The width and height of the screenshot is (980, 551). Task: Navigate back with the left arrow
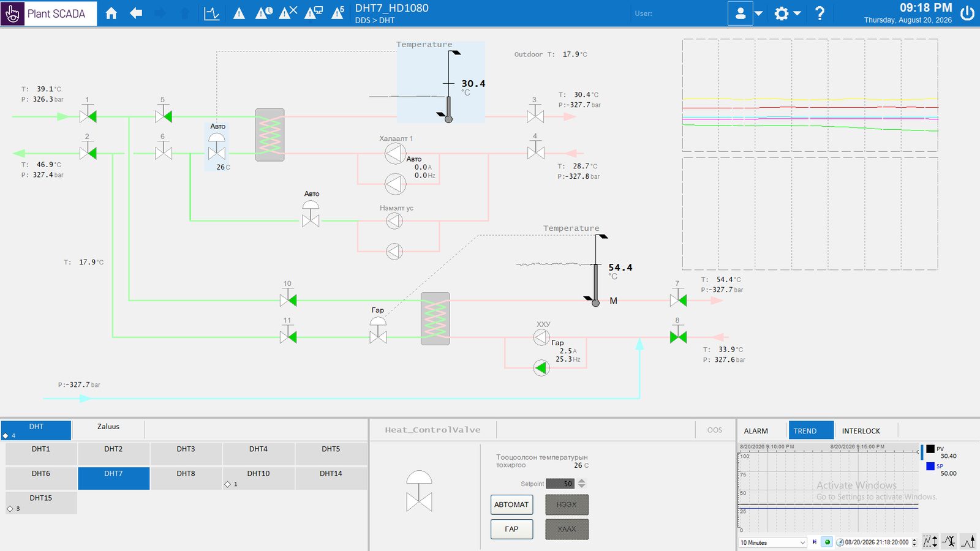tap(136, 13)
